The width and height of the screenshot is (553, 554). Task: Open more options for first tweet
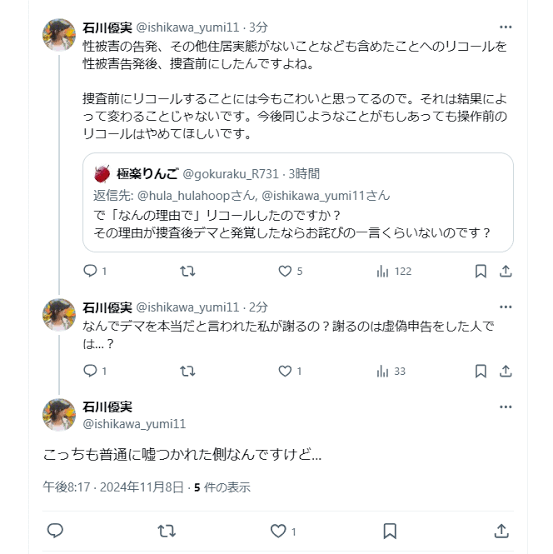pos(506,27)
